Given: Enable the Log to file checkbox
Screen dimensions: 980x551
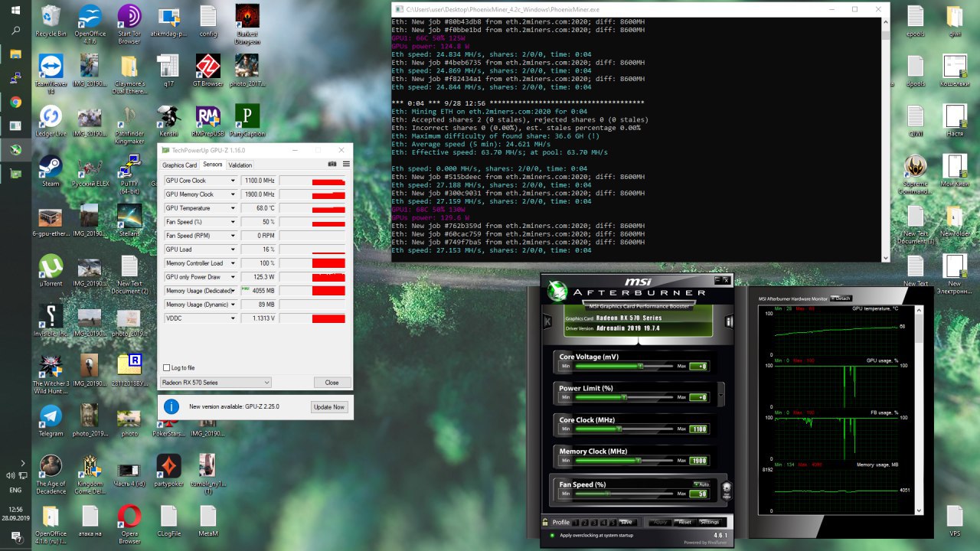Looking at the screenshot, I should point(167,368).
